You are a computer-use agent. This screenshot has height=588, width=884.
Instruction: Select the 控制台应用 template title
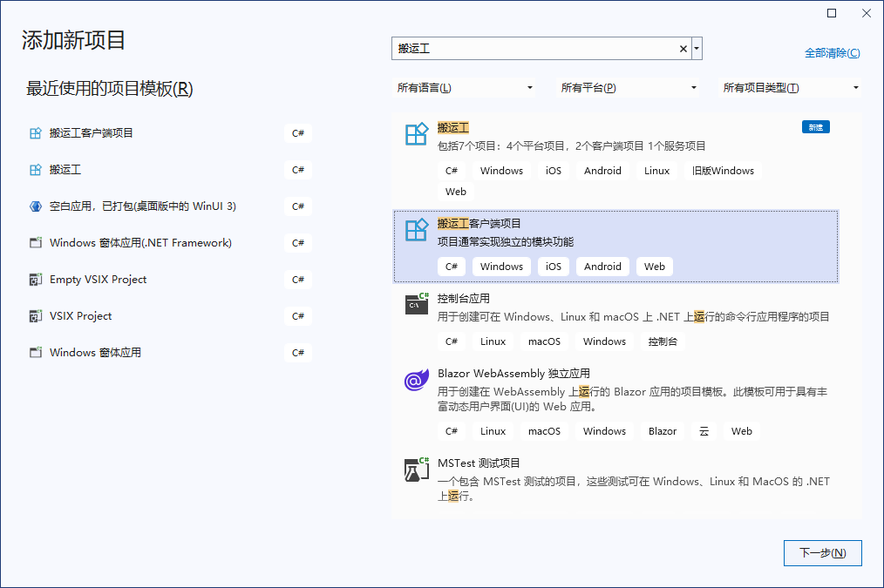point(464,299)
